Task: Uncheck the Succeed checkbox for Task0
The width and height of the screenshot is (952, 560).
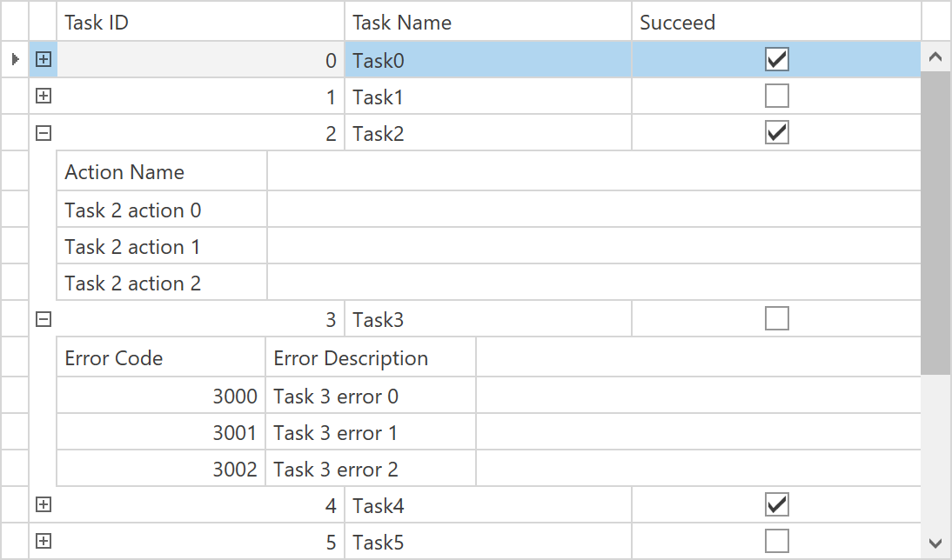Action: coord(776,59)
